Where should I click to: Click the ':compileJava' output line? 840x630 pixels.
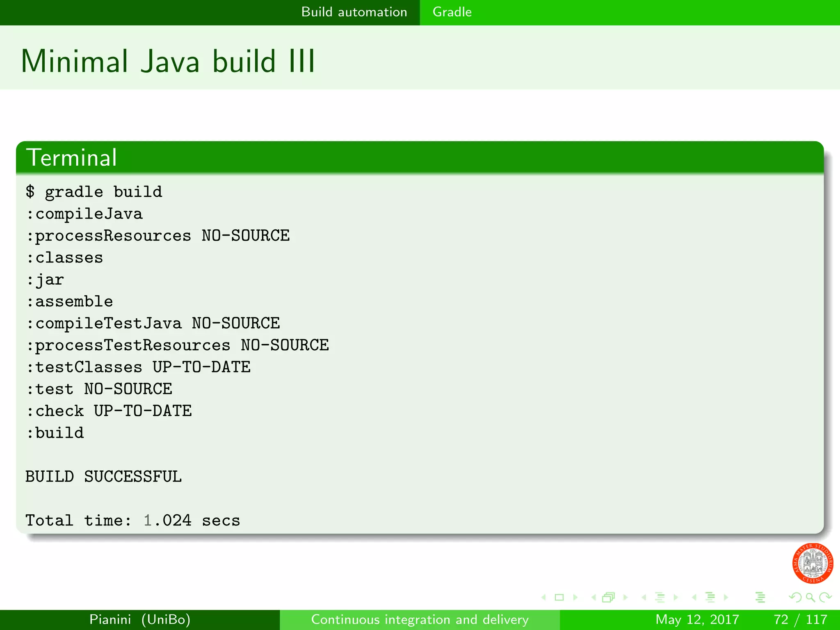click(x=84, y=214)
